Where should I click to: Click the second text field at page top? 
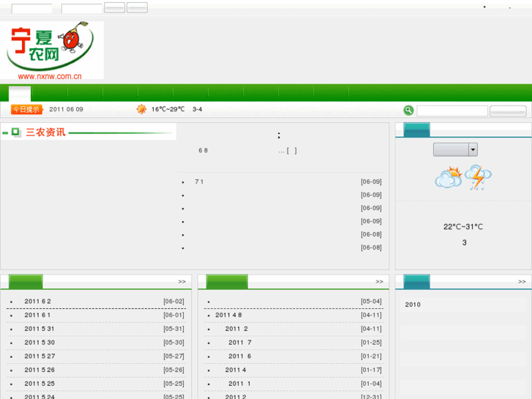[82, 9]
